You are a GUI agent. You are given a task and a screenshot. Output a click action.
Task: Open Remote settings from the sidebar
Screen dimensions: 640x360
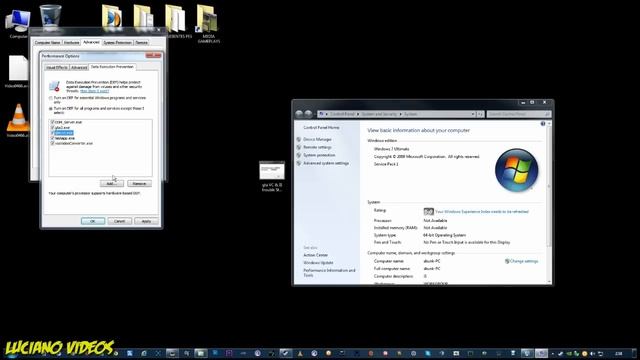point(317,147)
